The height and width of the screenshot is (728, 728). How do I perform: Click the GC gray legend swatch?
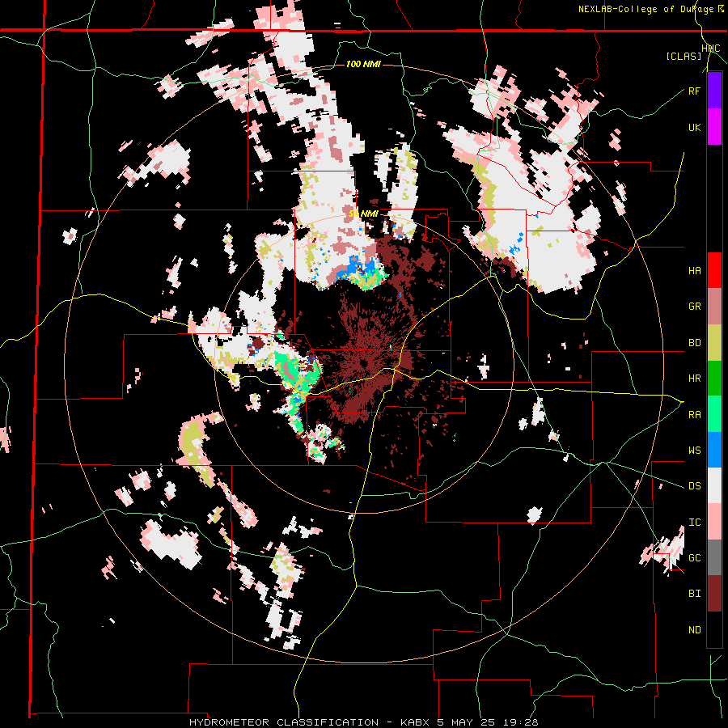pos(714,557)
